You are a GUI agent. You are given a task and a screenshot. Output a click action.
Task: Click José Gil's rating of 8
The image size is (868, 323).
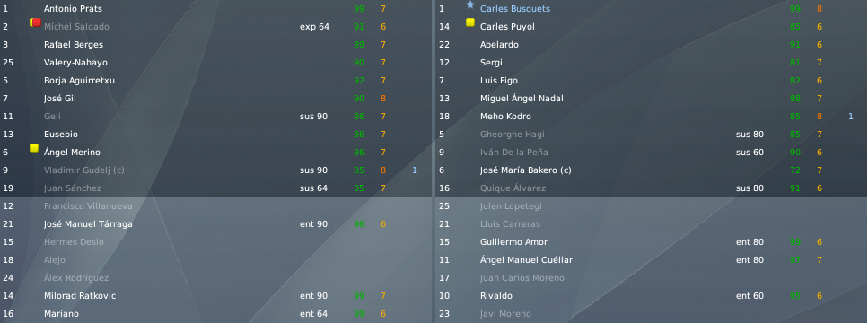click(x=383, y=99)
